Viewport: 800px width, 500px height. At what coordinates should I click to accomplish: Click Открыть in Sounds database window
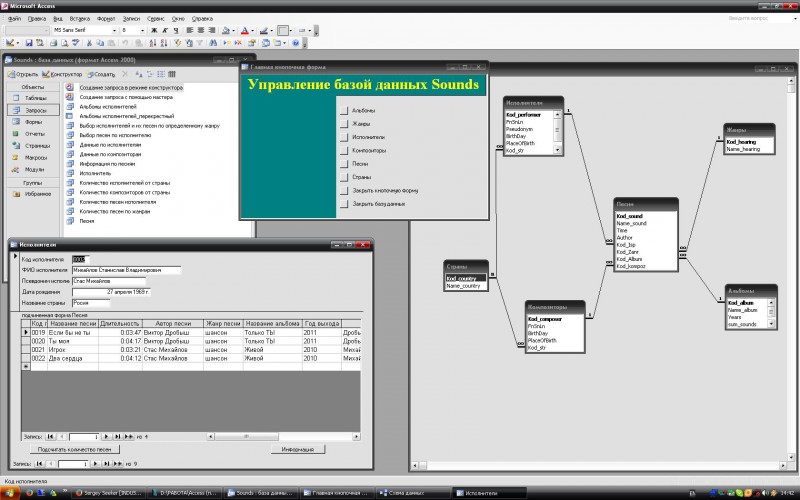pos(23,74)
